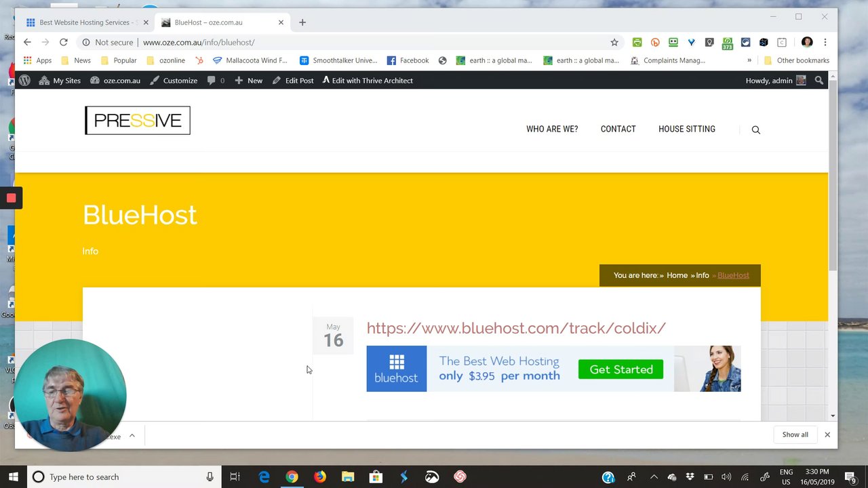The height and width of the screenshot is (488, 868).
Task: Open Chrome three-dot menu
Action: click(825, 42)
